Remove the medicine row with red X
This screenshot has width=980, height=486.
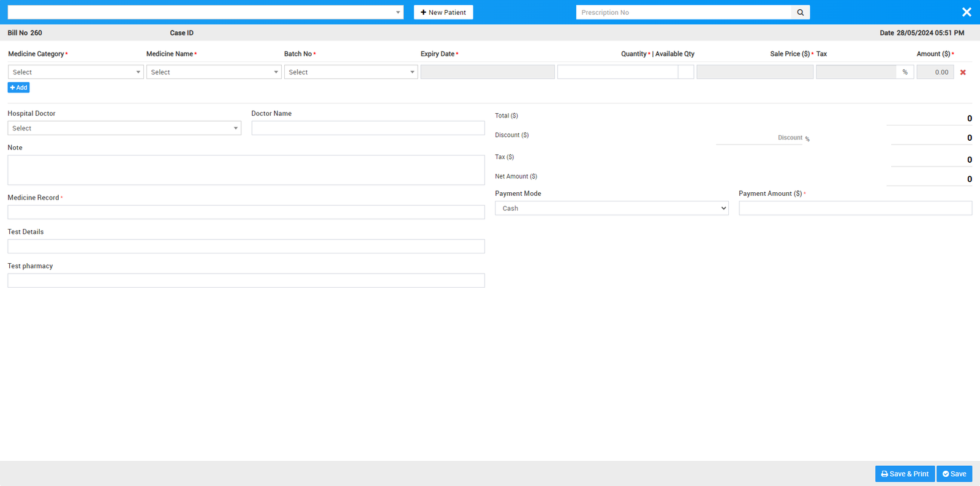point(963,72)
